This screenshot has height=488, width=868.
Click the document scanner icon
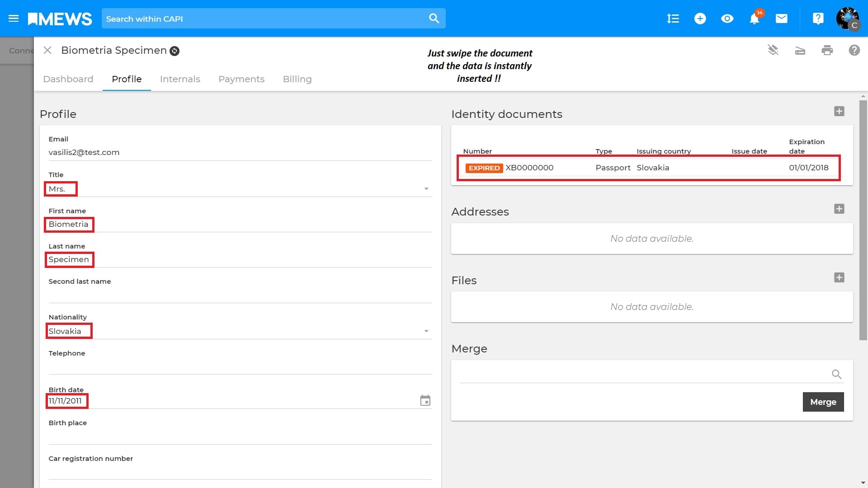coord(800,50)
